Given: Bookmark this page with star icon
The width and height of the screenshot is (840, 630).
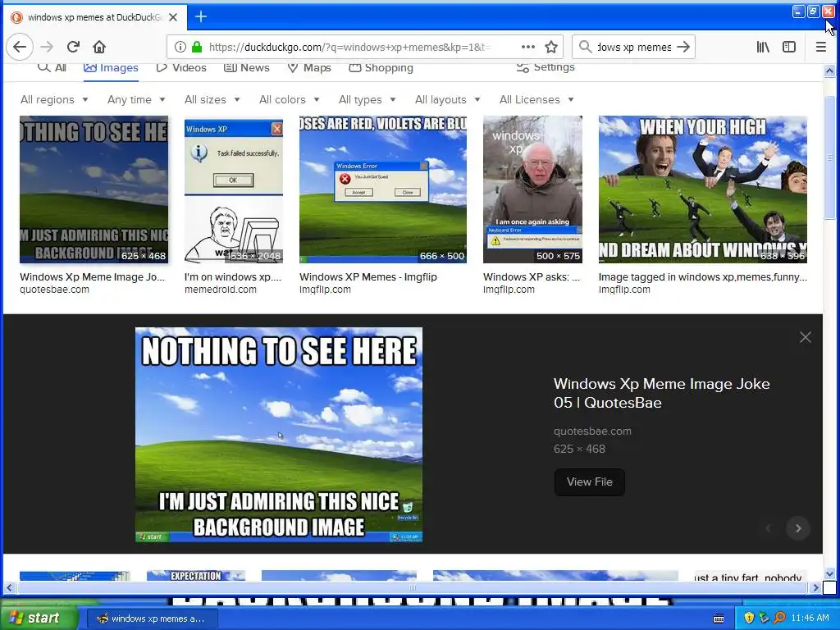Looking at the screenshot, I should pyautogui.click(x=551, y=47).
